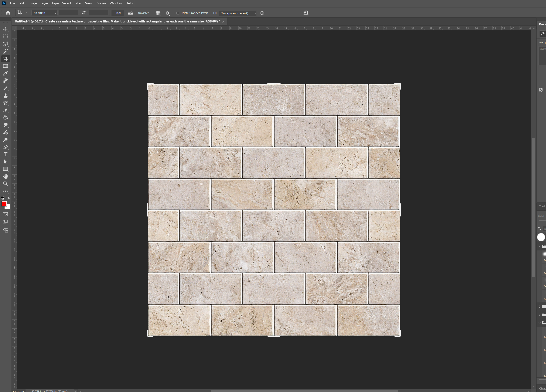The width and height of the screenshot is (546, 392).
Task: Select the Rectangular Marquee tool
Action: tap(5, 37)
